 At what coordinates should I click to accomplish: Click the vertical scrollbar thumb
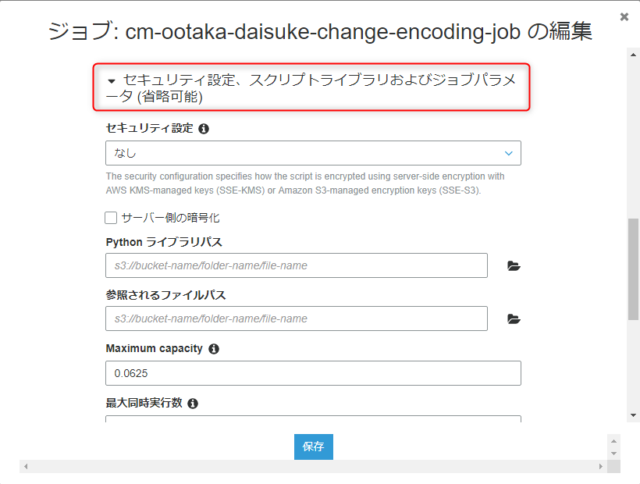(633, 270)
